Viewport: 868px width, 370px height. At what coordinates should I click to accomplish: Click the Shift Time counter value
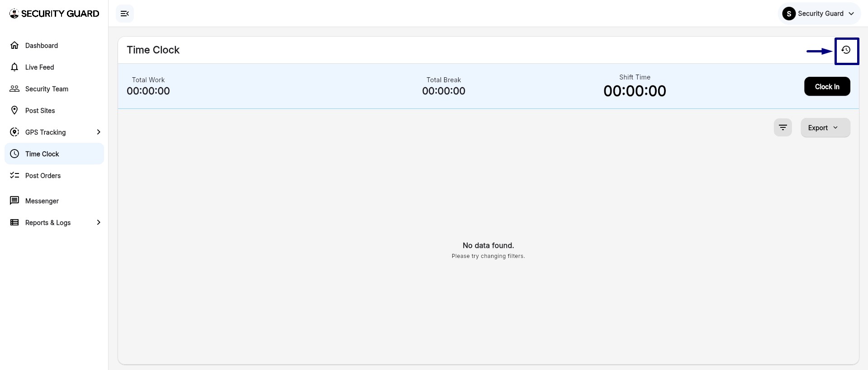(635, 91)
